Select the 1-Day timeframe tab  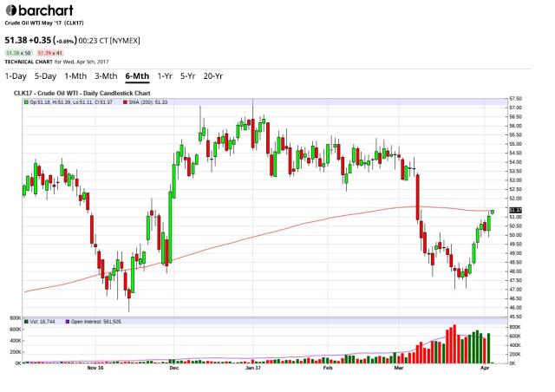click(x=16, y=75)
